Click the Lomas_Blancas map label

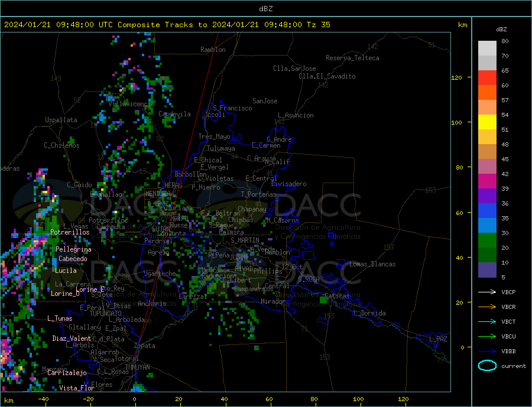(372, 264)
